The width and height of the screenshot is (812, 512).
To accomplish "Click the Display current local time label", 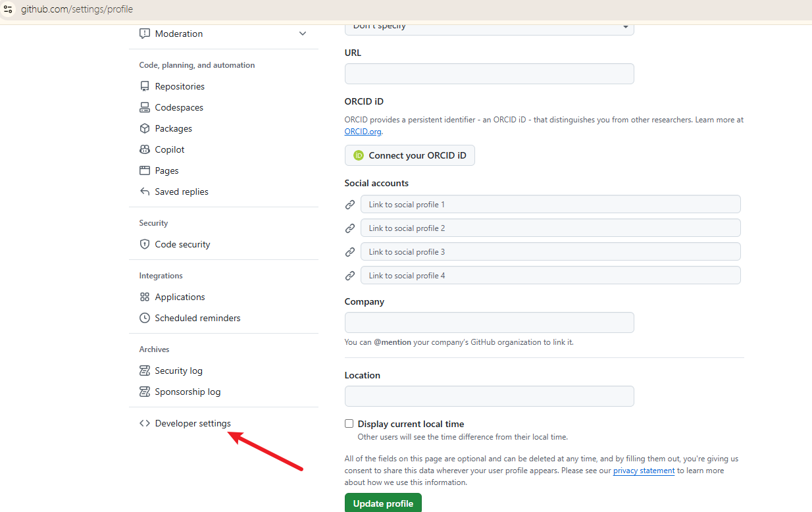I will tap(411, 424).
